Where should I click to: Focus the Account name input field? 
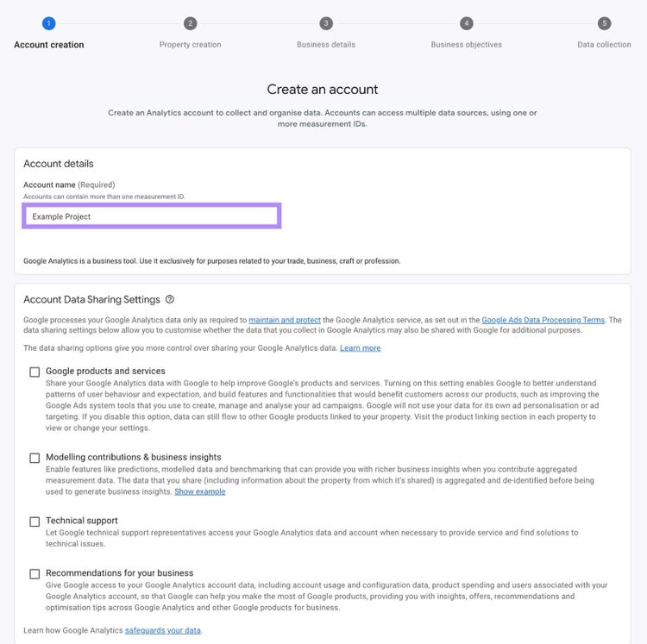(x=152, y=216)
